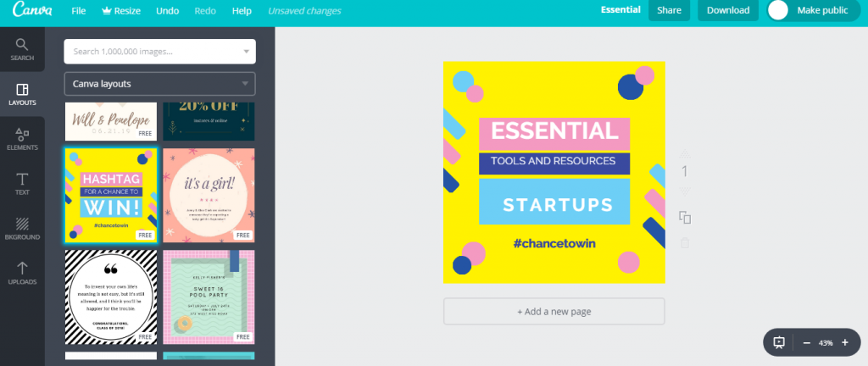The image size is (868, 366).
Task: Click Add a new page button
Action: click(x=554, y=312)
